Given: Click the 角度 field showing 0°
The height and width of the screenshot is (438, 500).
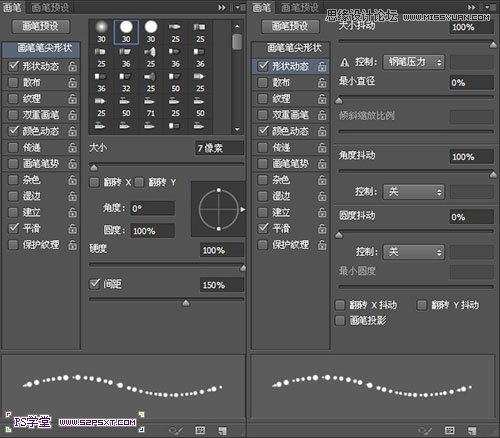Looking at the screenshot, I should pyautogui.click(x=152, y=209).
